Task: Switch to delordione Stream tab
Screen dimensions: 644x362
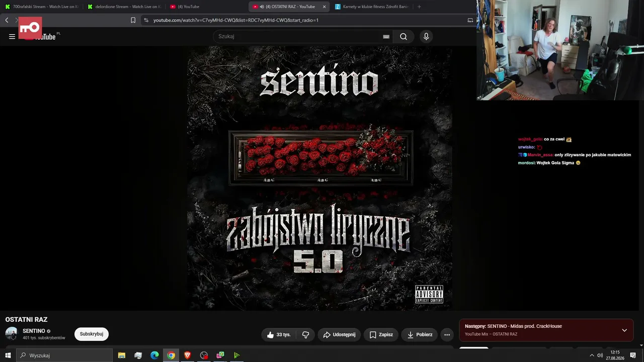Action: click(x=124, y=7)
